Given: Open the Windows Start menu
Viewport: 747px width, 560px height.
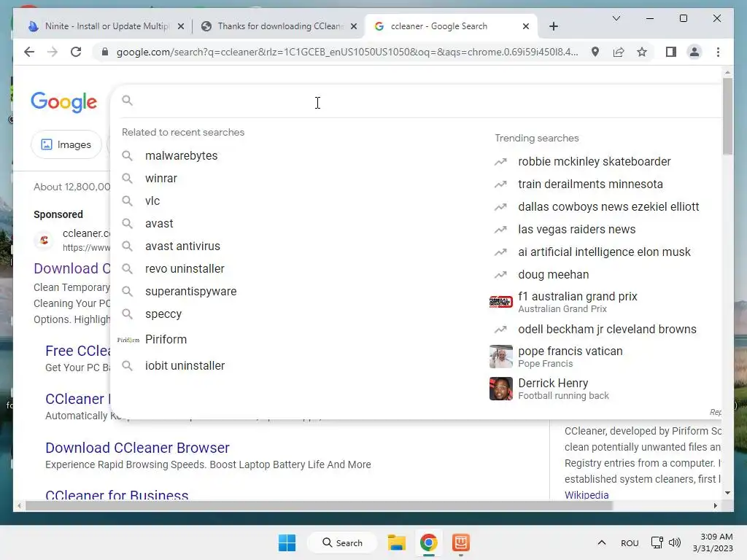Looking at the screenshot, I should tap(287, 542).
